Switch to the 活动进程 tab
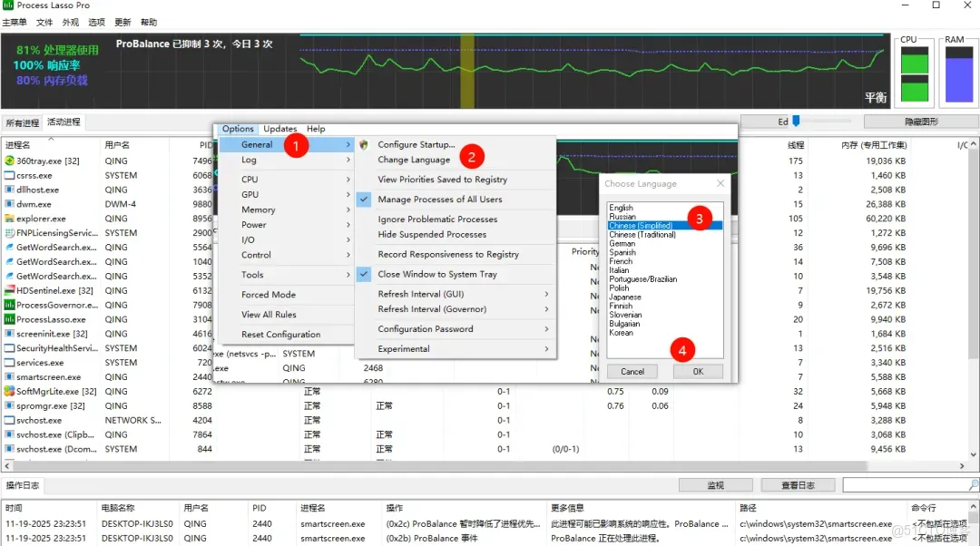 click(x=64, y=122)
